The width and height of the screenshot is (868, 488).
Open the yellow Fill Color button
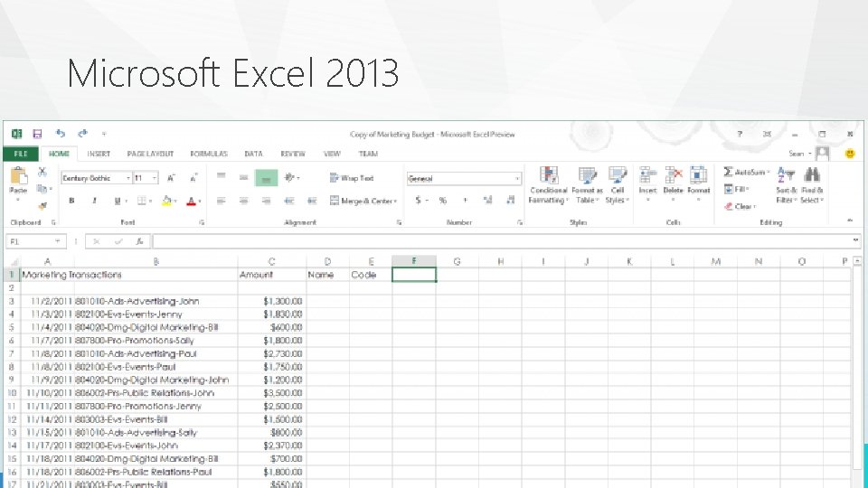166,201
